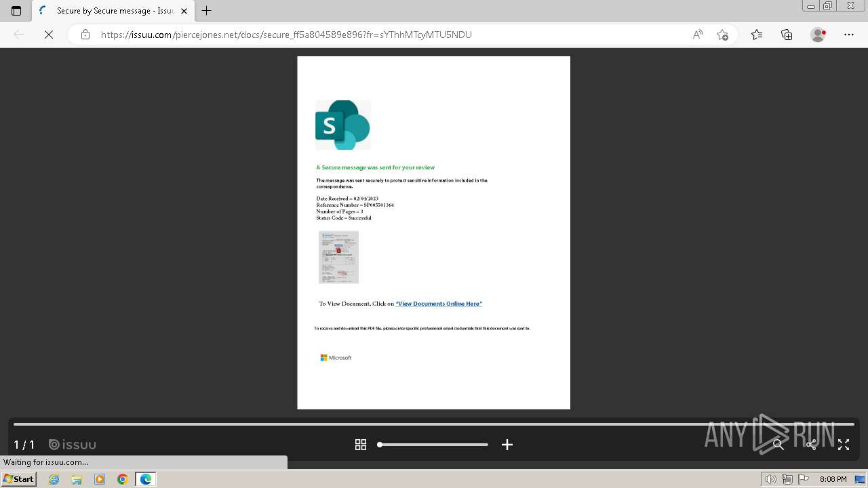Zoom in with the plus icon
The height and width of the screenshot is (488, 868).
point(507,445)
